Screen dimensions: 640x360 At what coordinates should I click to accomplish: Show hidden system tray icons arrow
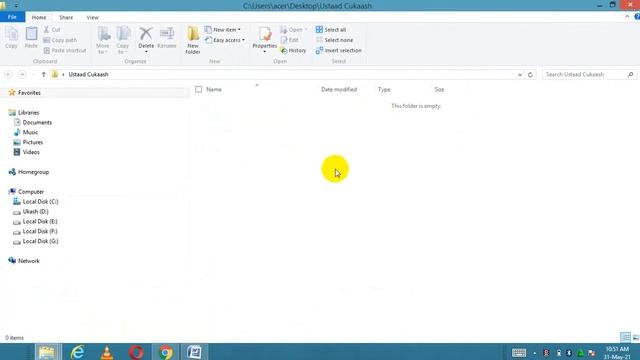point(535,353)
